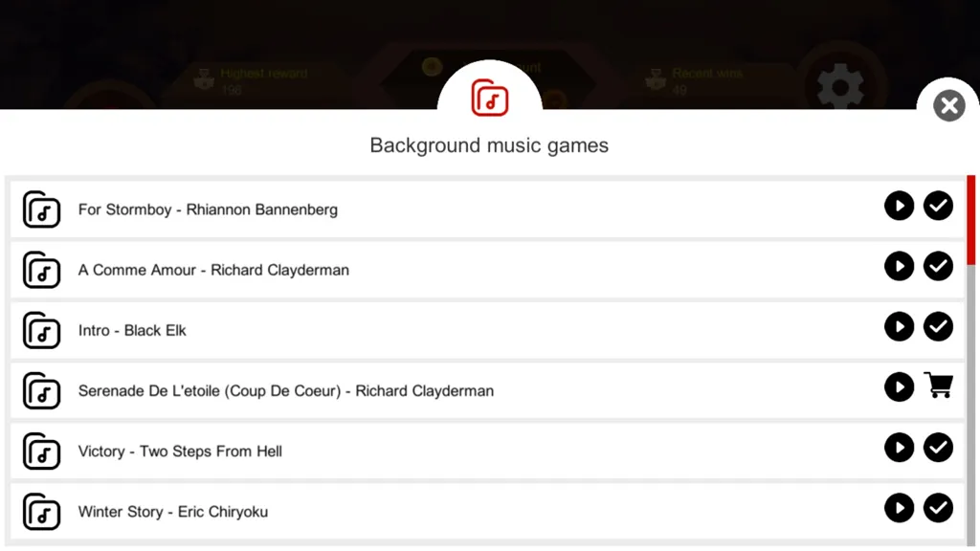Click music icon next to Intro - Black Elk
980x551 pixels.
coord(41,330)
